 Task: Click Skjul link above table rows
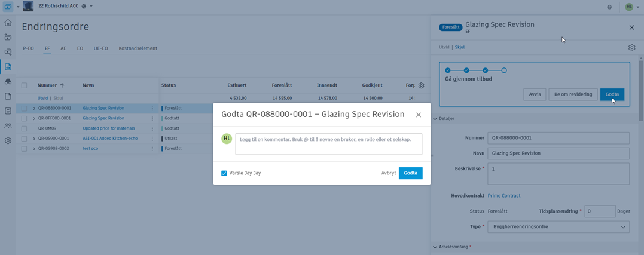[x=59, y=98]
